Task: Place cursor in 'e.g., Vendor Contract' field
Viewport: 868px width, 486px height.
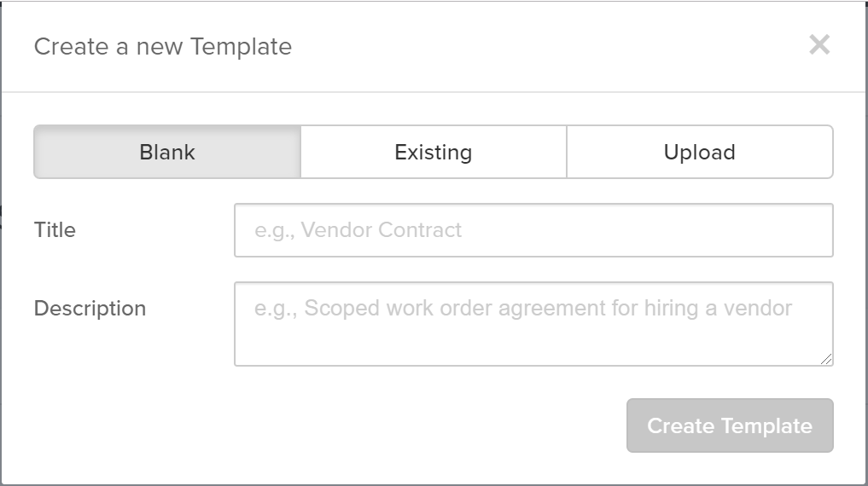Action: click(533, 230)
